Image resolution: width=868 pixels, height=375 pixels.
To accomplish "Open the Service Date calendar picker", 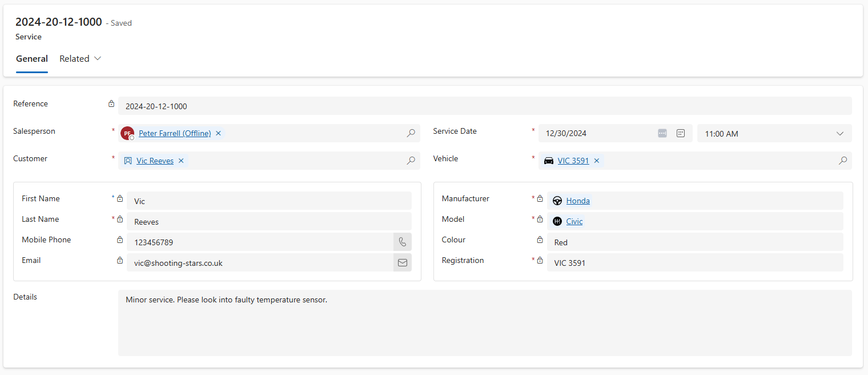I will click(662, 133).
